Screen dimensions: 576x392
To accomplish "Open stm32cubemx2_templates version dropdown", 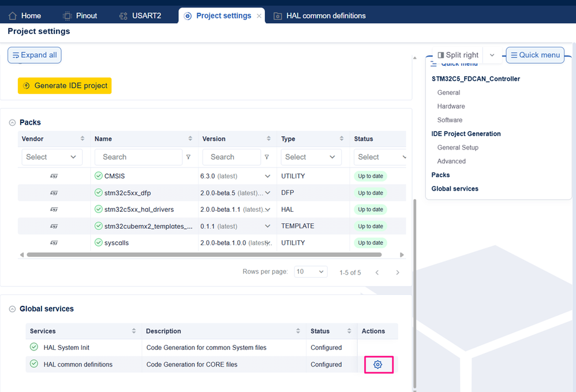I will point(267,226).
